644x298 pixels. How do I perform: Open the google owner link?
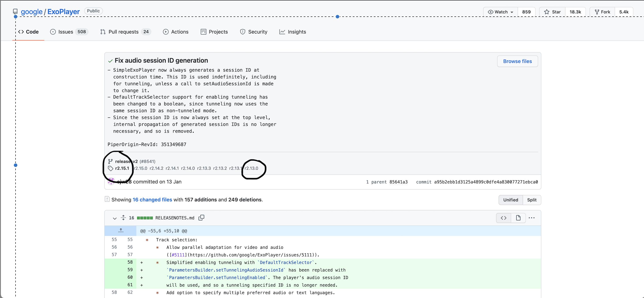tap(32, 11)
